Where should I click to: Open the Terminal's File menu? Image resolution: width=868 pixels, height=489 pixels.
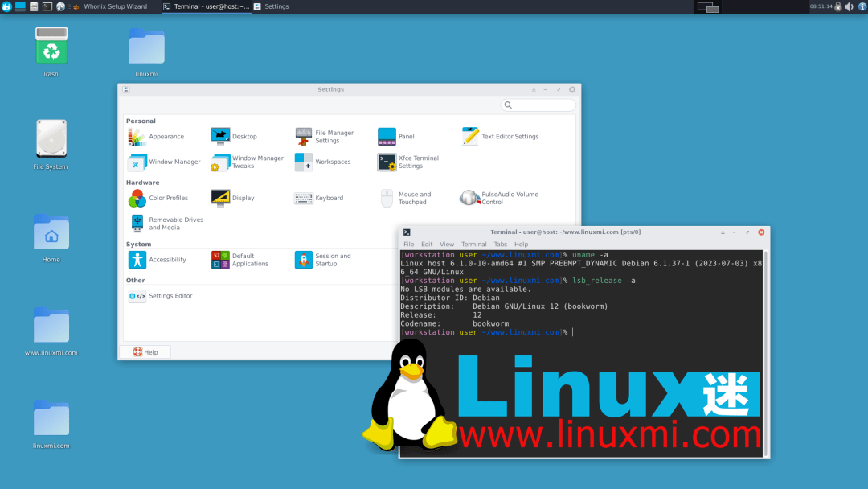(407, 244)
